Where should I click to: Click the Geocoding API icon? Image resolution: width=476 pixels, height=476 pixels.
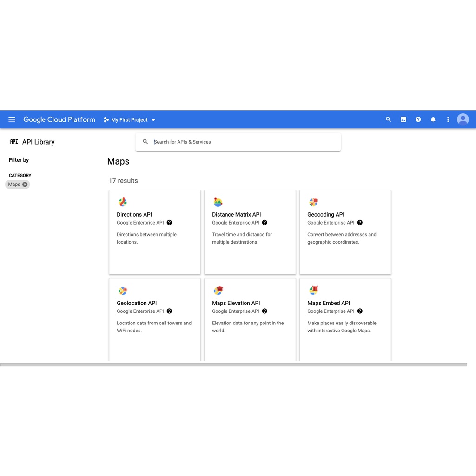313,202
